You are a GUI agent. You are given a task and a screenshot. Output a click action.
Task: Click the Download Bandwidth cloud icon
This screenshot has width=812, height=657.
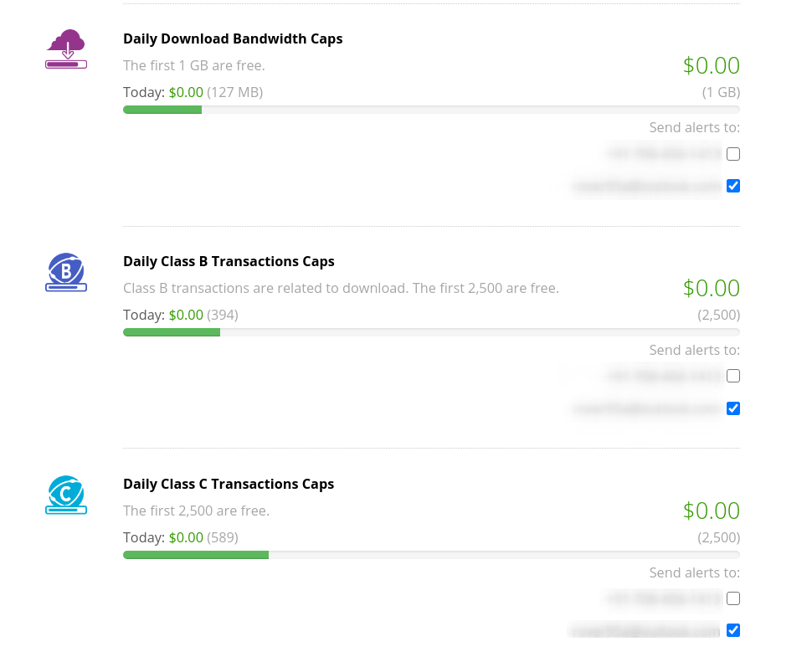(x=66, y=49)
